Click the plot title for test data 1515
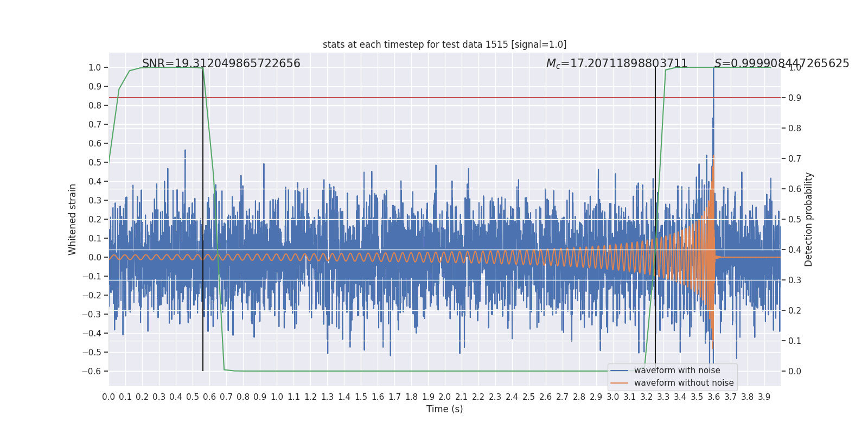This screenshot has width=868, height=434. [444, 44]
